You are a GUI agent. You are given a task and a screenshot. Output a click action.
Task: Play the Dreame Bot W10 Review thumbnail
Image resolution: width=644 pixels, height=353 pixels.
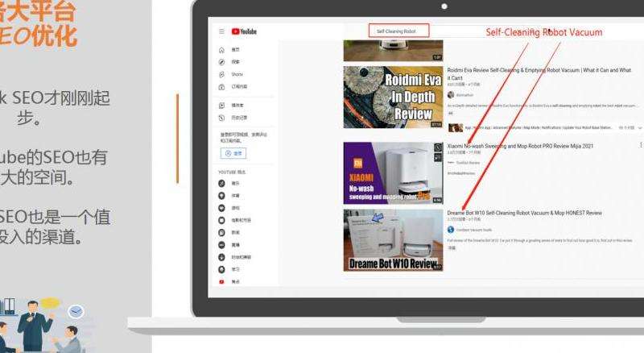393,239
